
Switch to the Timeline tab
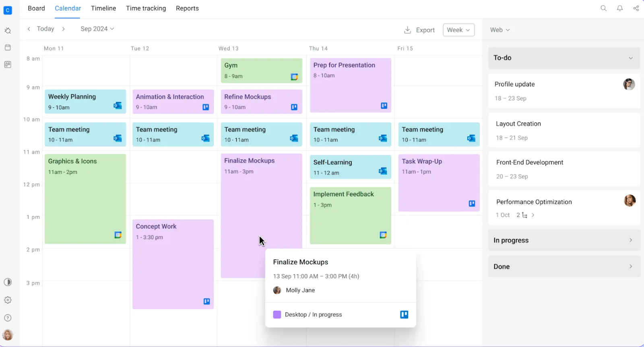(x=103, y=8)
